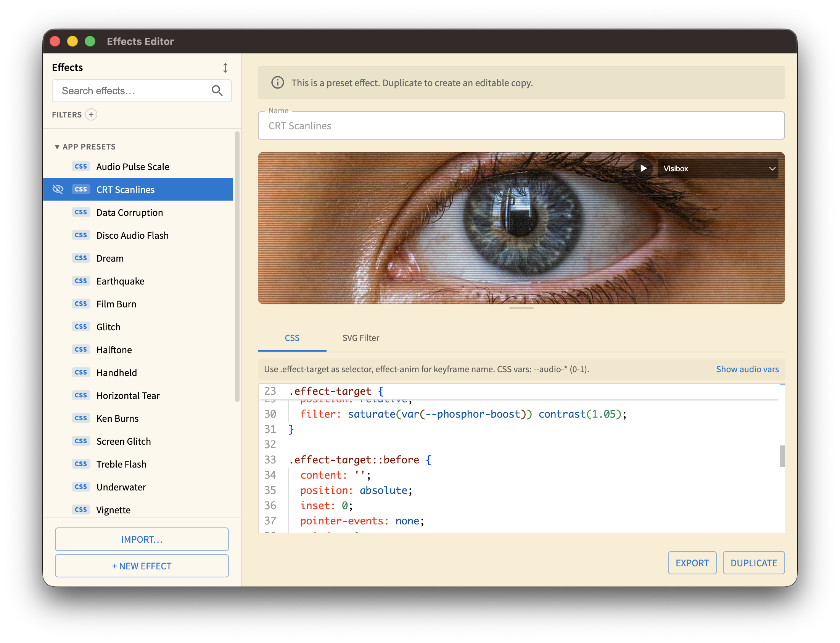840x643 pixels.
Task: Click the DUPLICATE button
Action: tap(753, 563)
